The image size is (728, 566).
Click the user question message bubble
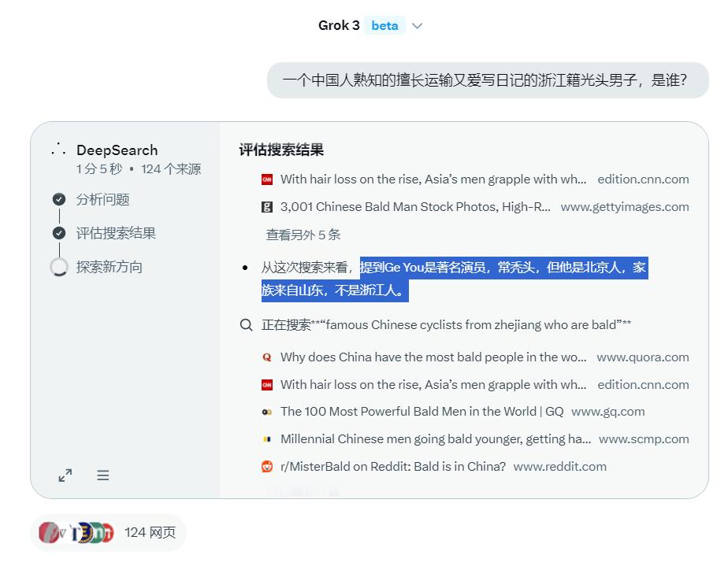488,80
